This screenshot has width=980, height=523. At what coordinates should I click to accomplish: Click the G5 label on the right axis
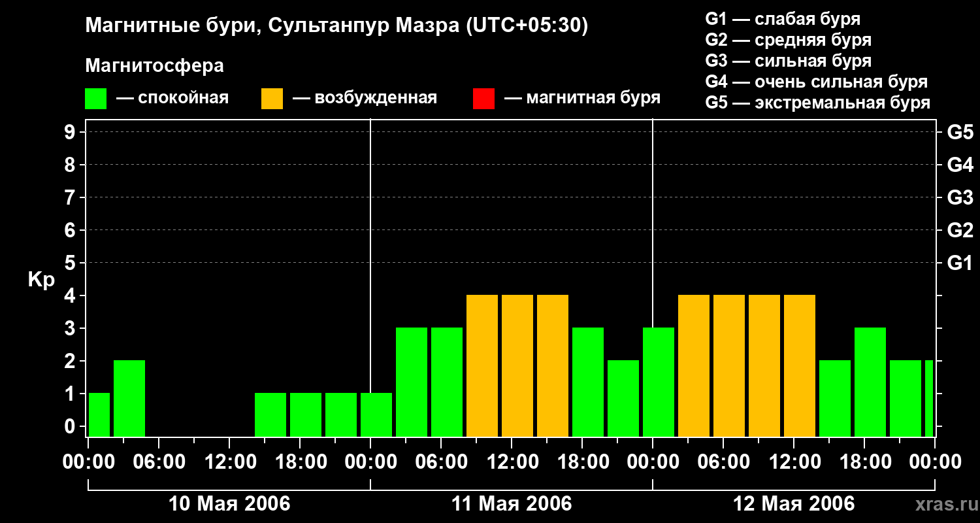(960, 133)
